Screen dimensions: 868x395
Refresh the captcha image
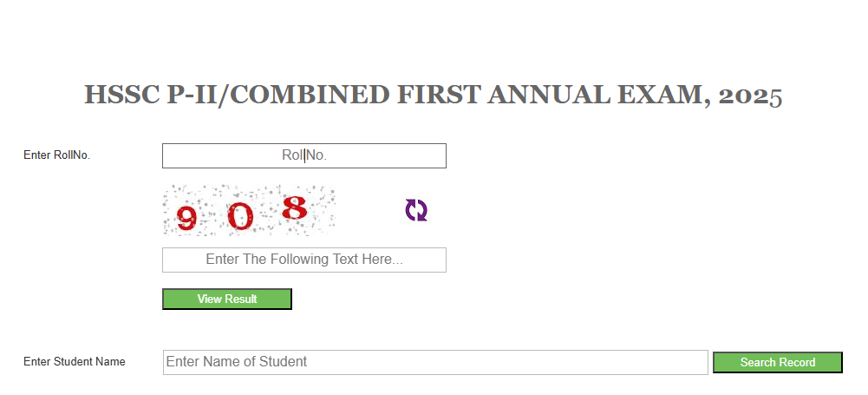pos(416,210)
